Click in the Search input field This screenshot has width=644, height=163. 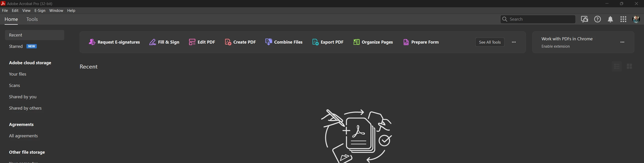[x=538, y=19]
